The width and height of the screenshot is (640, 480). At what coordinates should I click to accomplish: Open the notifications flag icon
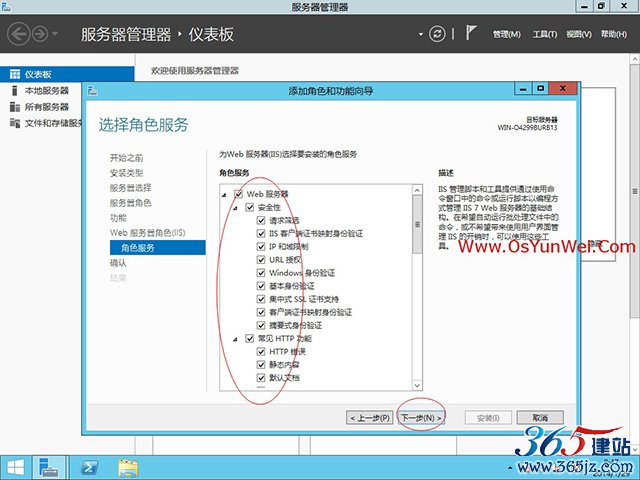click(471, 33)
